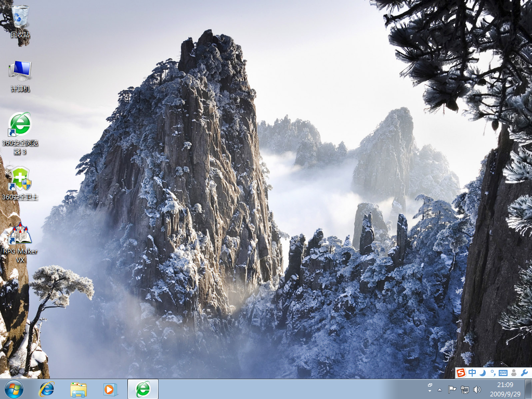The image size is (532, 399).
Task: Open Windows Media Player from the taskbar
Action: [x=110, y=389]
